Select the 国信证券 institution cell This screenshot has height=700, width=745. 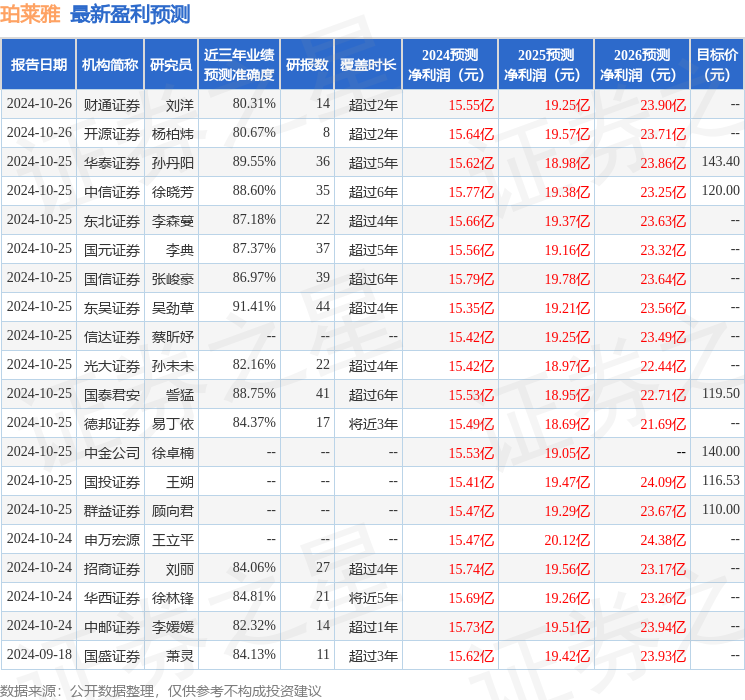click(112, 279)
